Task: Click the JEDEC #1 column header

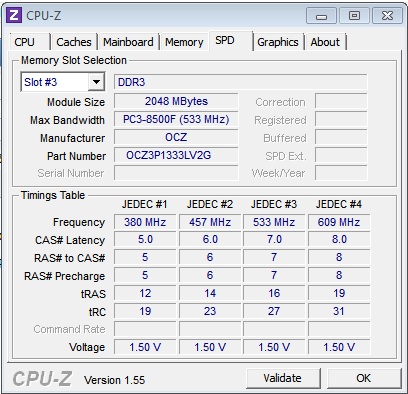Action: point(145,204)
